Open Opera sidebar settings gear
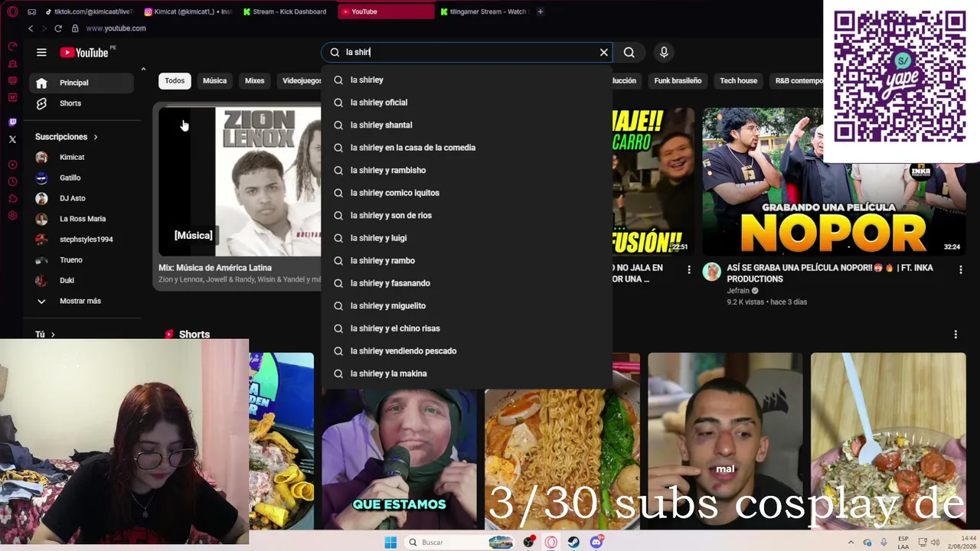 click(x=12, y=216)
